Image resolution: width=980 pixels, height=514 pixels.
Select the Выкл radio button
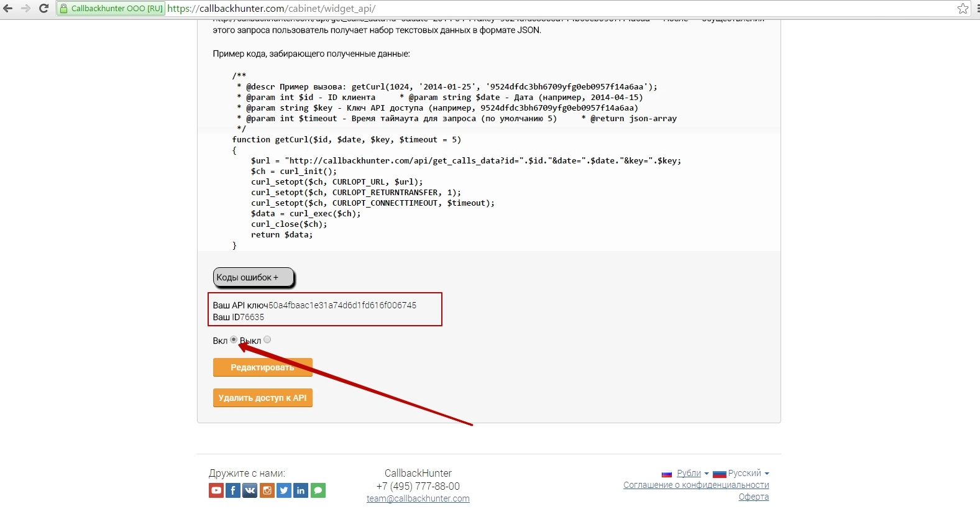click(267, 339)
